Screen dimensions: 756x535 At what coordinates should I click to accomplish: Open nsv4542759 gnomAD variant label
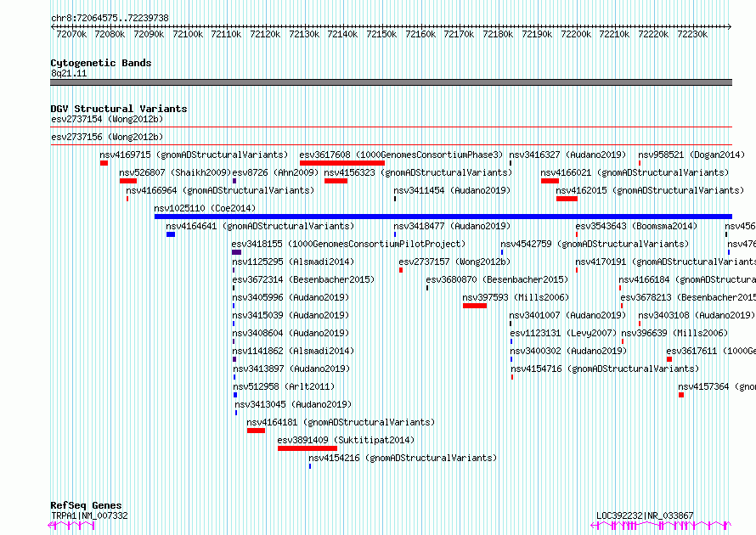[x=595, y=244]
